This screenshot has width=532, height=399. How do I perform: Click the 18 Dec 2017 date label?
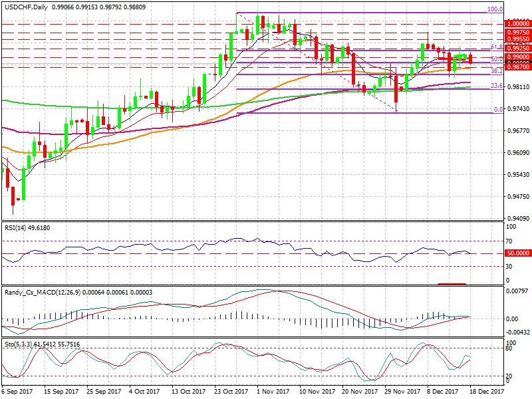pyautogui.click(x=487, y=392)
